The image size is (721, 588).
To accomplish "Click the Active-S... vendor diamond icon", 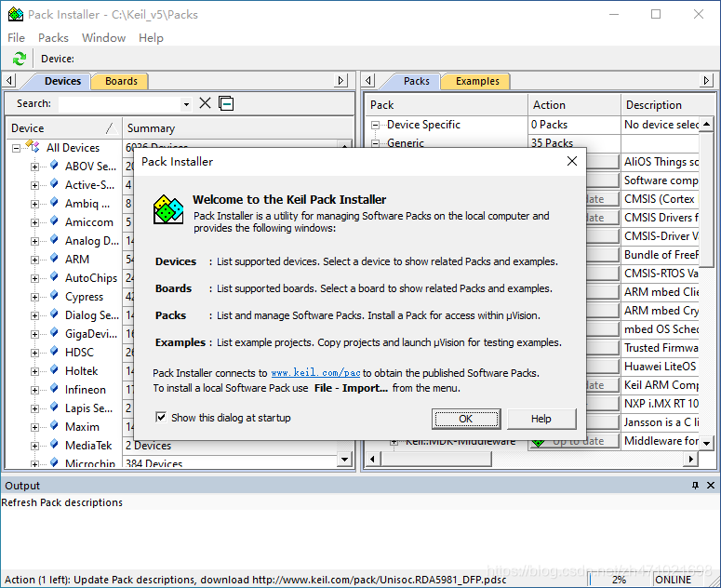I will [54, 184].
